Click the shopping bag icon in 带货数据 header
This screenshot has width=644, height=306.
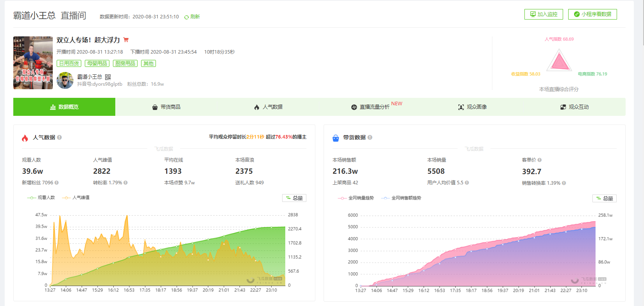click(336, 138)
